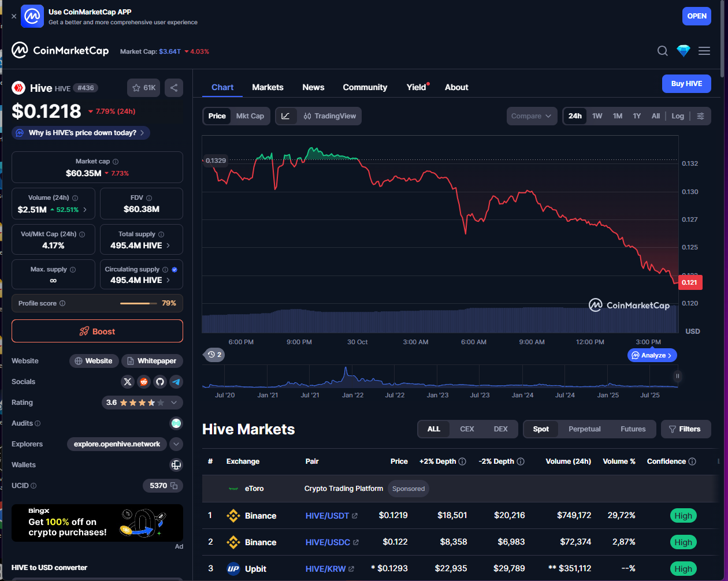Open Binance HIVE/USDT pair link
The width and height of the screenshot is (728, 581).
(x=331, y=516)
